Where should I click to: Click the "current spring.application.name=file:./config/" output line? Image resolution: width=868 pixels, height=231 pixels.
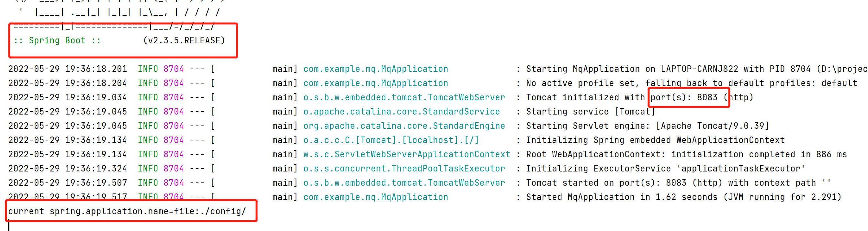click(127, 212)
